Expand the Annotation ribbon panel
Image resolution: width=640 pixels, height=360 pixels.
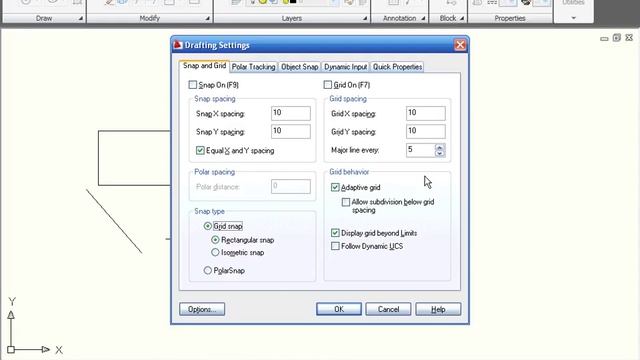tap(423, 18)
